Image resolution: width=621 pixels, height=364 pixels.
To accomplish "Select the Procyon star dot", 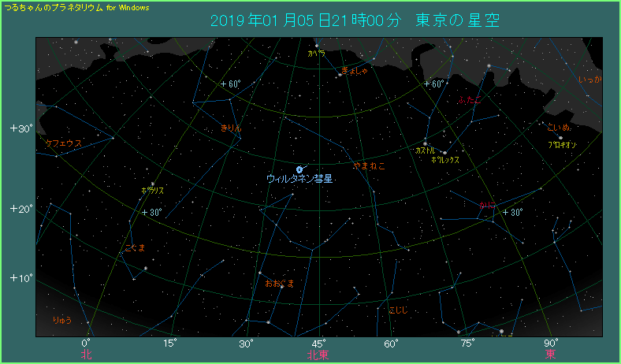I will tap(560, 138).
